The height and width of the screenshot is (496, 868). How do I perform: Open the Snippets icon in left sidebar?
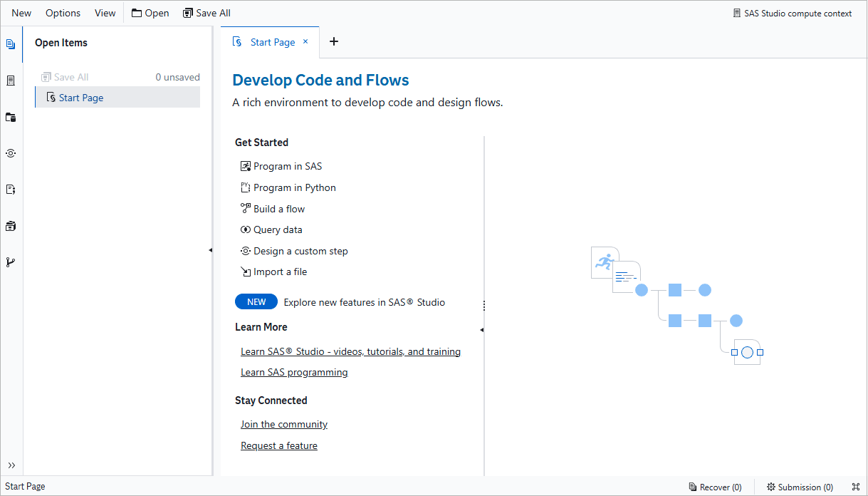(x=11, y=190)
